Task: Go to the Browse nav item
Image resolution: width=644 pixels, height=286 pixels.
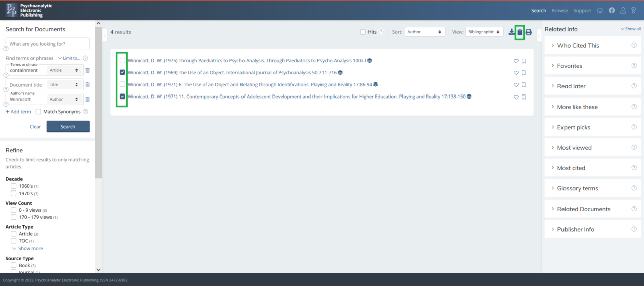Action: (559, 11)
